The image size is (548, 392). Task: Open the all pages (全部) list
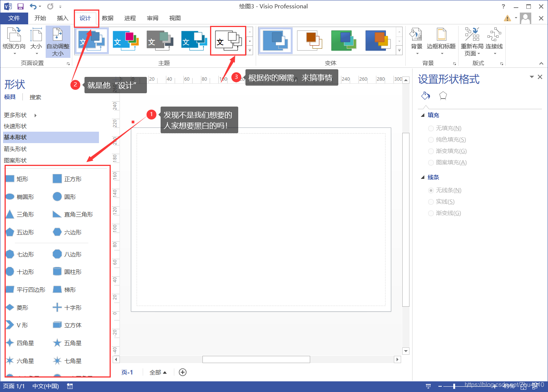pos(158,372)
